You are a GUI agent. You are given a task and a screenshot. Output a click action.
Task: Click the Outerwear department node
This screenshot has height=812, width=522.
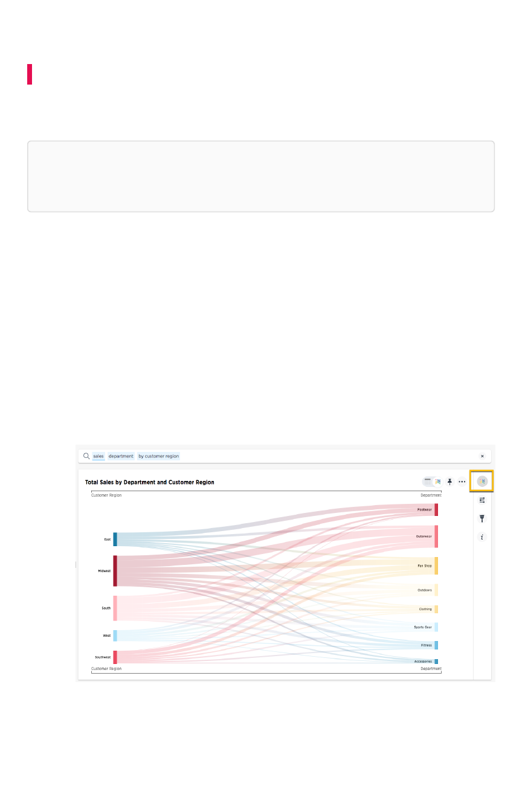[x=436, y=536]
